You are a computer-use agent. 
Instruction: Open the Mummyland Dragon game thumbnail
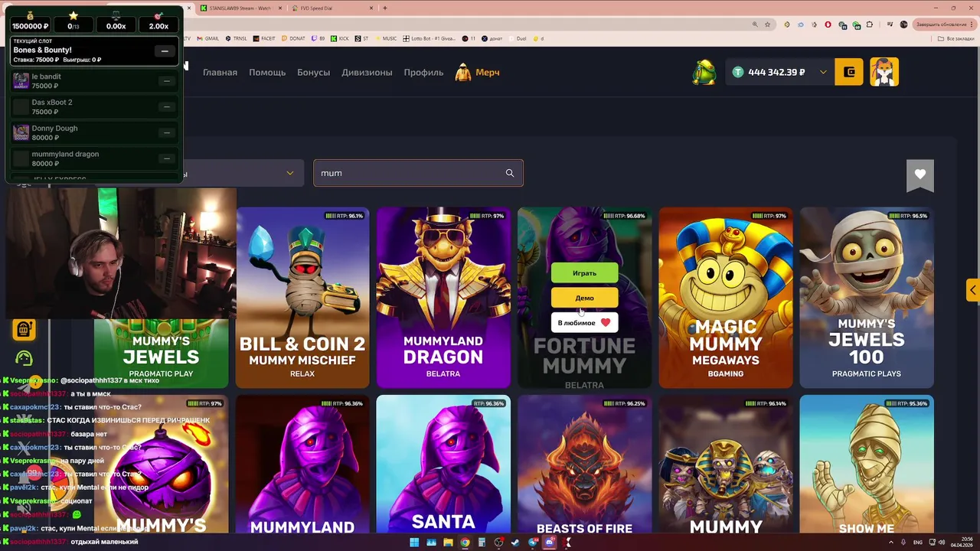tap(443, 298)
